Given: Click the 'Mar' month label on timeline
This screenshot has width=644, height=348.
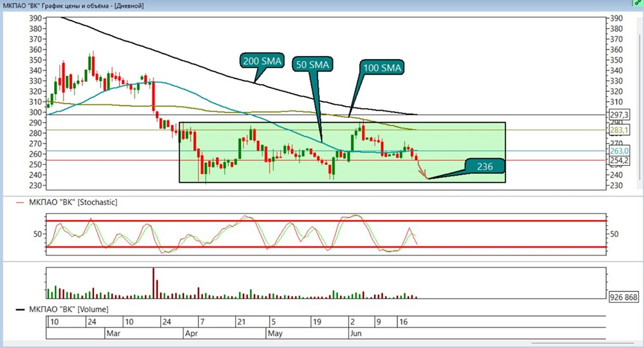Looking at the screenshot, I should tap(113, 333).
